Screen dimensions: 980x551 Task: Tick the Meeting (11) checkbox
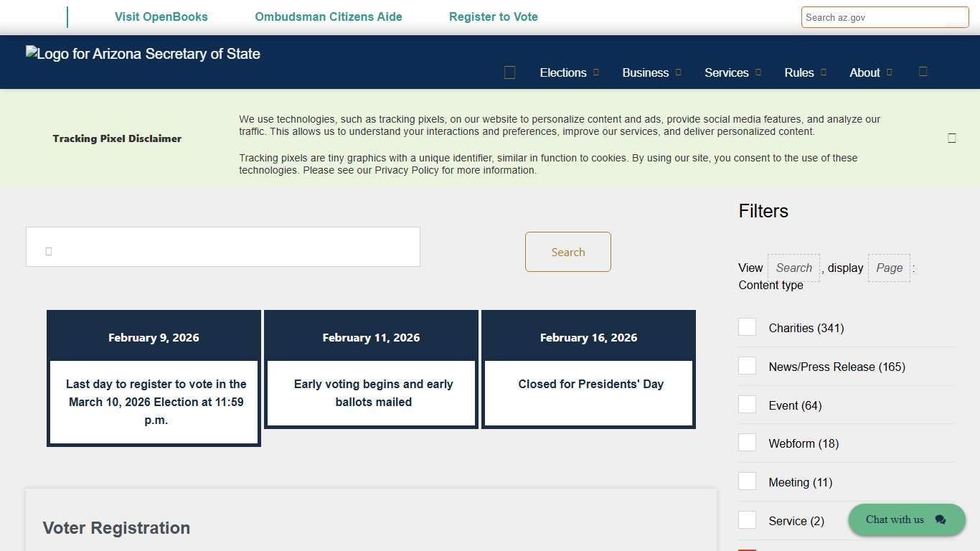747,481
